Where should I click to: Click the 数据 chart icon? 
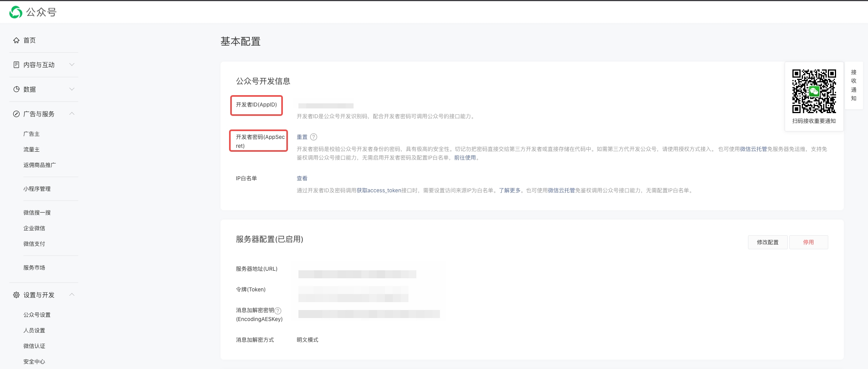pyautogui.click(x=16, y=89)
